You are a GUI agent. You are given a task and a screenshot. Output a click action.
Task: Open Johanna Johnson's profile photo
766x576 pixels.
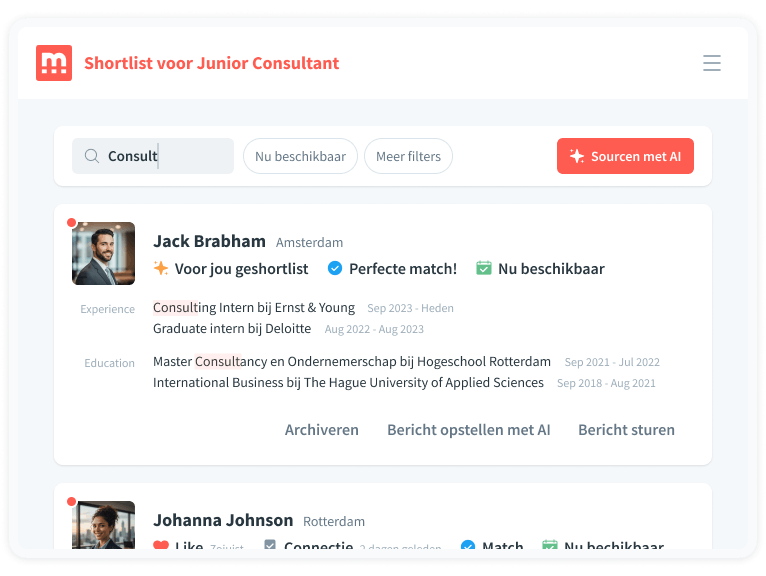click(103, 526)
